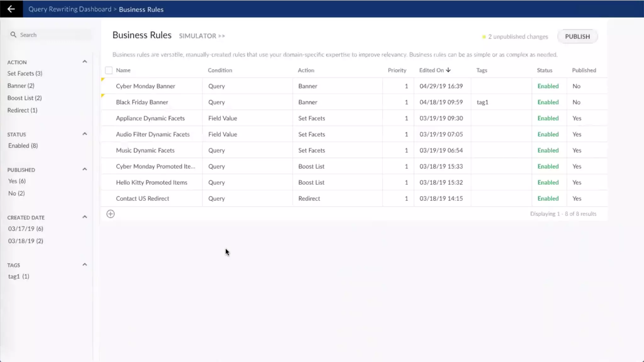This screenshot has height=362, width=644.
Task: Filter by tag1 tag
Action: point(19,277)
